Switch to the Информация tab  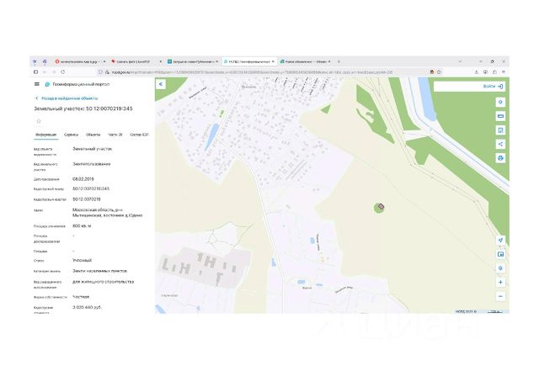click(x=46, y=135)
